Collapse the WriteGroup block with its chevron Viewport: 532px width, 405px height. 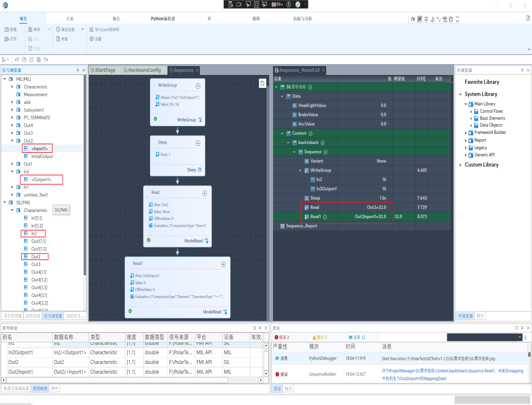[198, 86]
